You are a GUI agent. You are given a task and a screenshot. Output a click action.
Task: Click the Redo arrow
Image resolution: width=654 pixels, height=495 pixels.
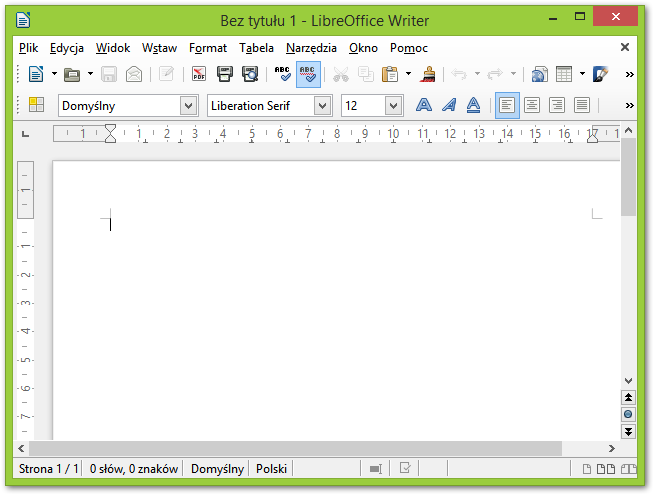click(x=495, y=74)
